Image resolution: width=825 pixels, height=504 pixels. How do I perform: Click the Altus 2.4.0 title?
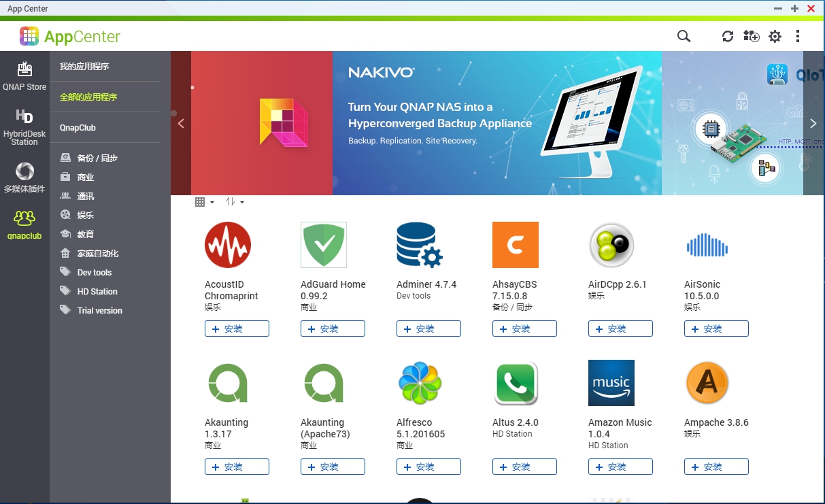pyautogui.click(x=516, y=422)
